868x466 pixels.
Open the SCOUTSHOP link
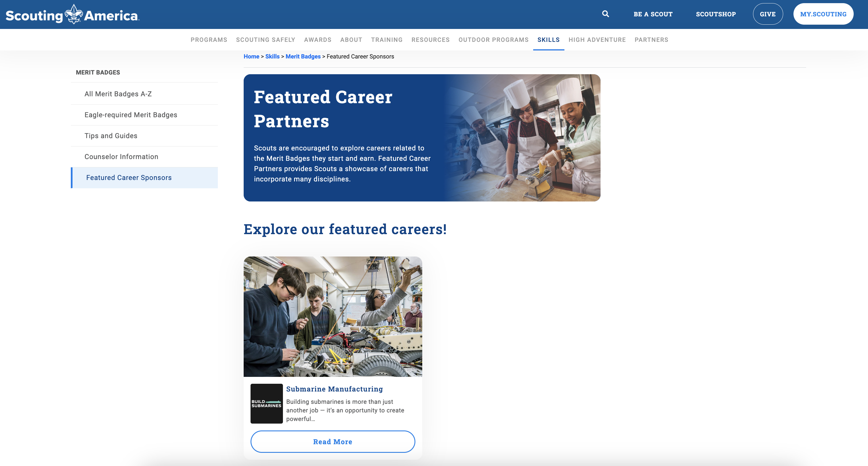tap(716, 14)
